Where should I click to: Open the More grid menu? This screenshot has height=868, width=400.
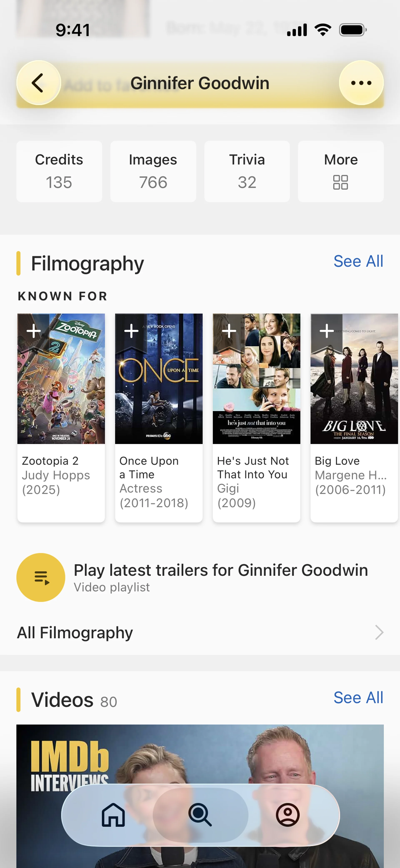[x=340, y=171]
